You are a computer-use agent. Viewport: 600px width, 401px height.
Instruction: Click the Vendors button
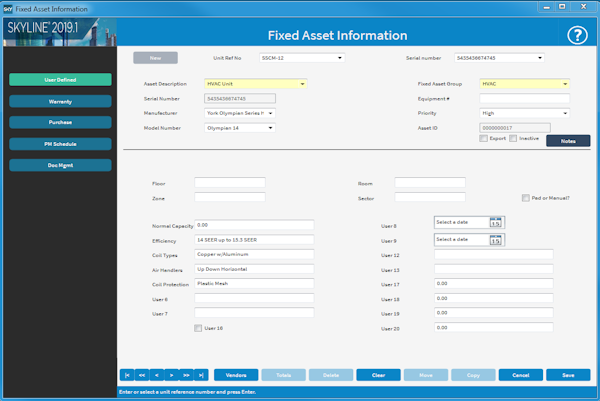tap(236, 375)
